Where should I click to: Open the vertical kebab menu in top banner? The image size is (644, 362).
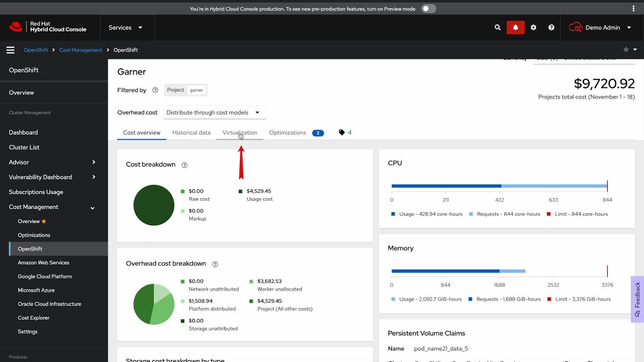tap(633, 9)
